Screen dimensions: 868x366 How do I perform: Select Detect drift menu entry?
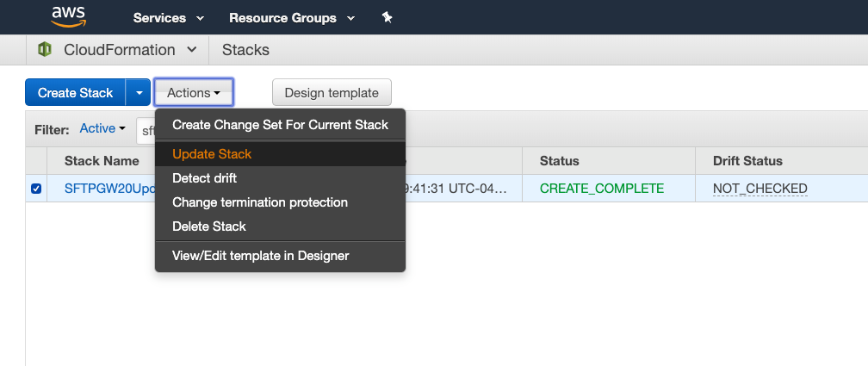[204, 178]
